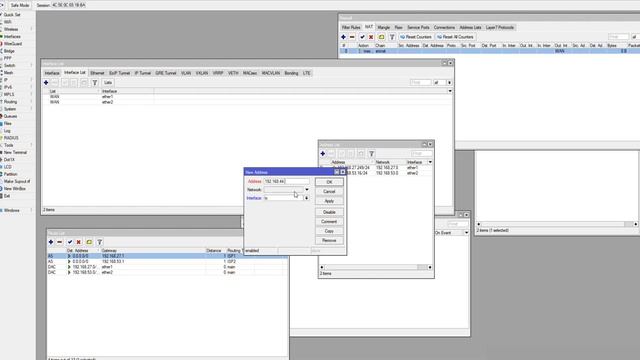
Task: Switch to VLAN tab in Interface List window
Action: pos(186,73)
